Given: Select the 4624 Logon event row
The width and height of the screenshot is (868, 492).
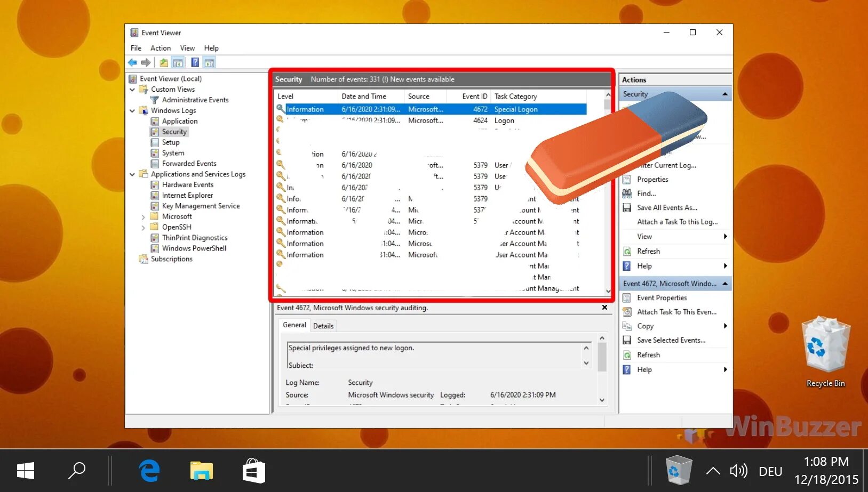Looking at the screenshot, I should (431, 121).
